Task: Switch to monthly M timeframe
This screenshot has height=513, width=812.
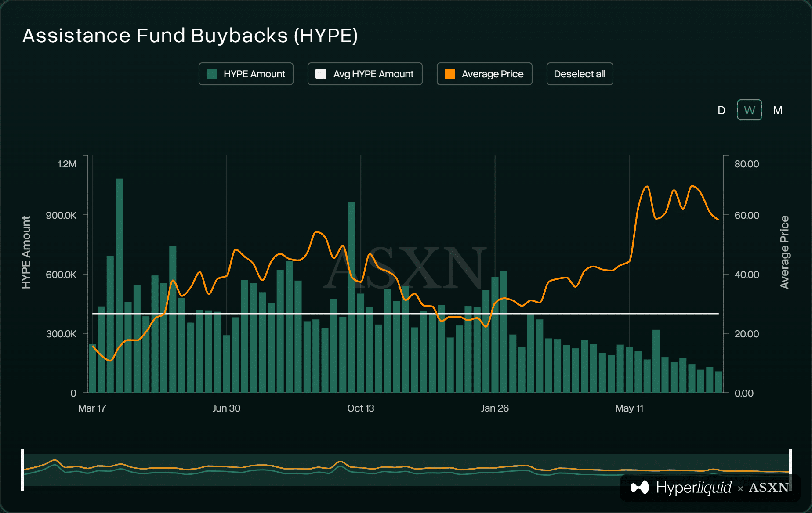Action: pos(778,110)
